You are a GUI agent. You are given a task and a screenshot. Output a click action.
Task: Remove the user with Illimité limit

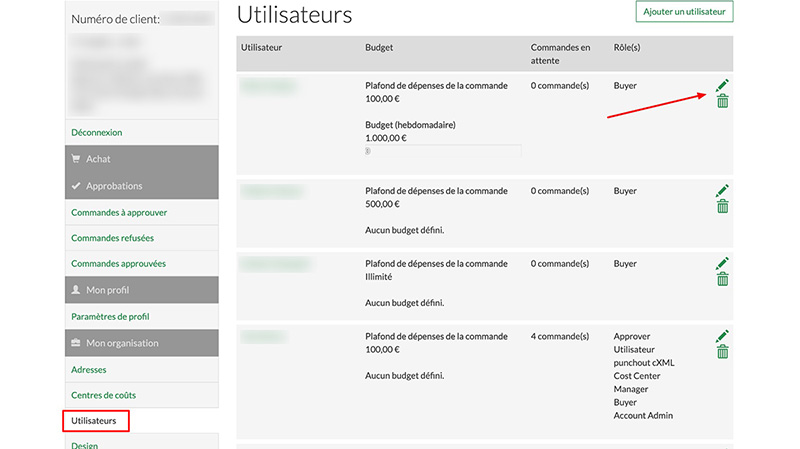click(x=722, y=280)
